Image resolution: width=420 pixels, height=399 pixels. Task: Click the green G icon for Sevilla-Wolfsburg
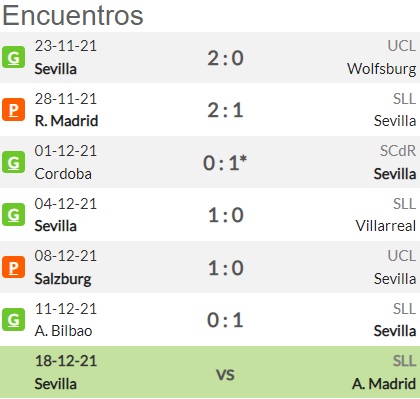point(13,57)
